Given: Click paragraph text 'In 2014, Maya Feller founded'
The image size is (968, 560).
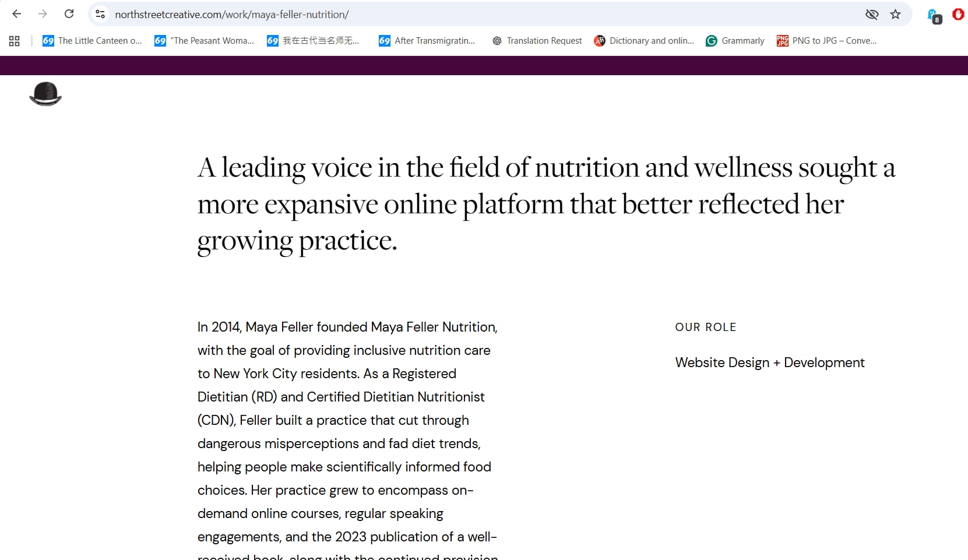Looking at the screenshot, I should coord(282,327).
